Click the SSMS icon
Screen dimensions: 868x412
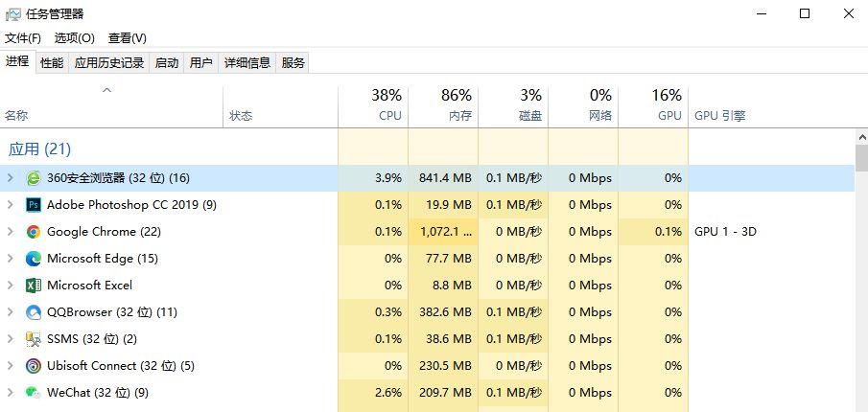point(34,339)
